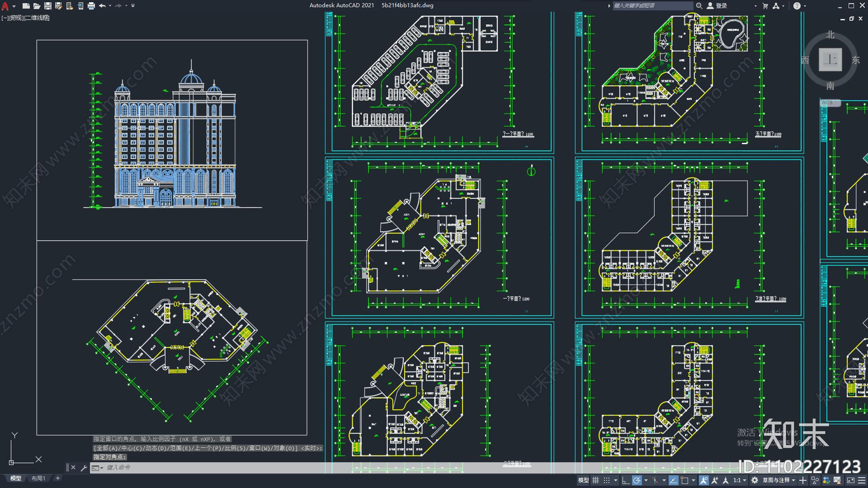
Task: Toggle snap mode dots icon
Action: (x=607, y=480)
